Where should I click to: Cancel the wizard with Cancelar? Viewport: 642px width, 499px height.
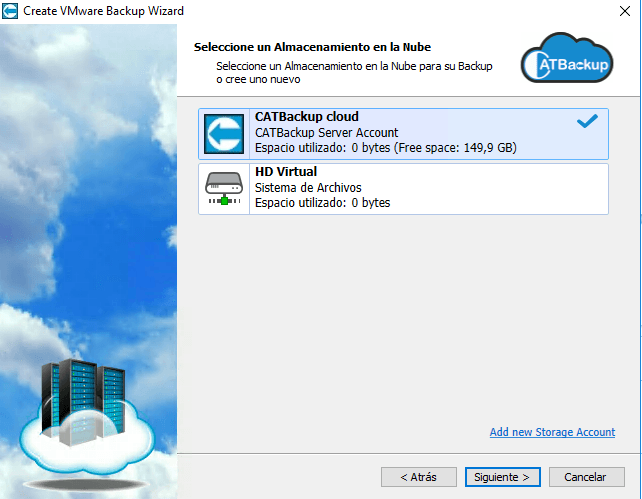(x=586, y=477)
